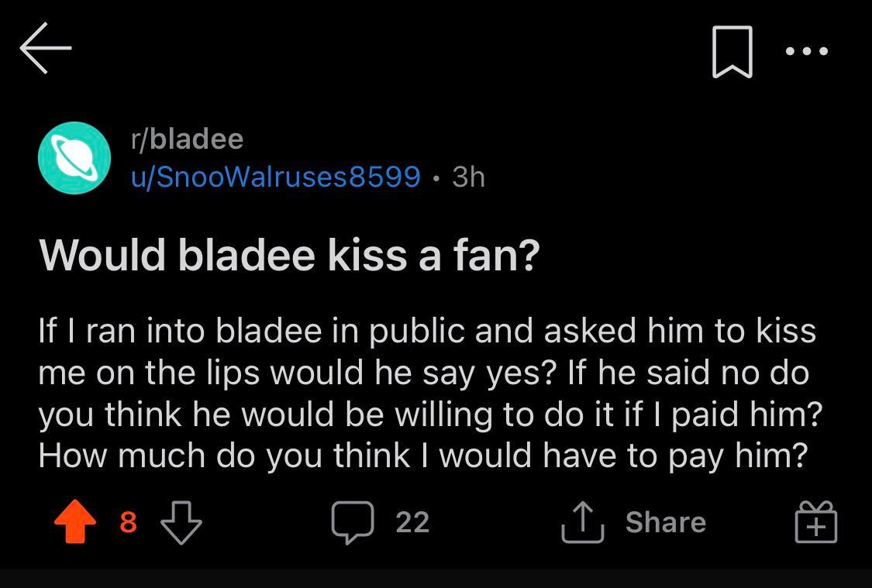The height and width of the screenshot is (588, 872).
Task: Click the line 'How much do you think'
Action: 422,455
